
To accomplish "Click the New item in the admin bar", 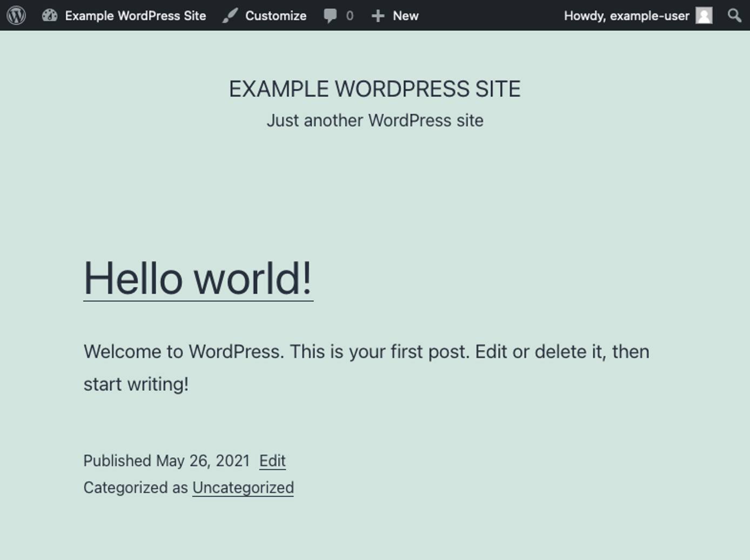I will tap(405, 16).
